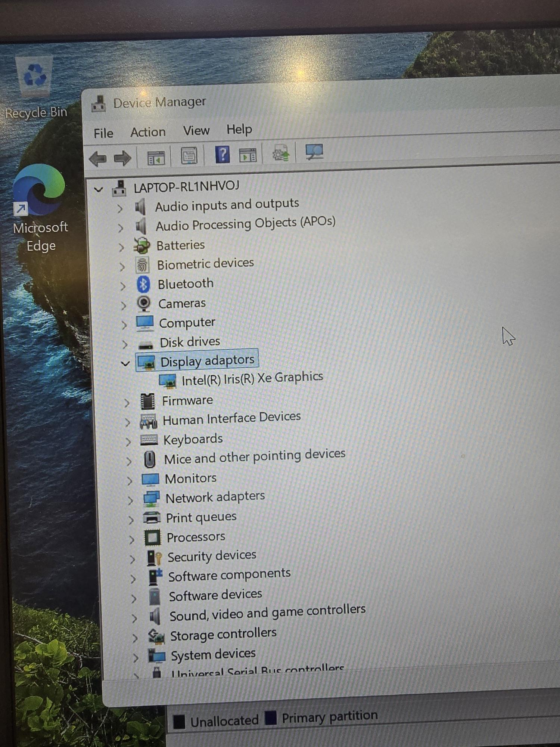Select the Intel(R) Iris(R) Xe Graphics entry
The height and width of the screenshot is (747, 560).
[252, 379]
